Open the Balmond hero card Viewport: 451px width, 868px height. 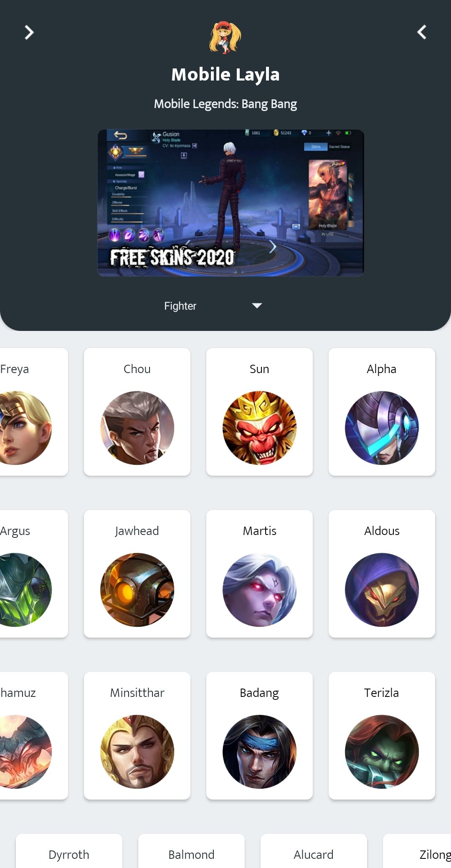tap(191, 851)
